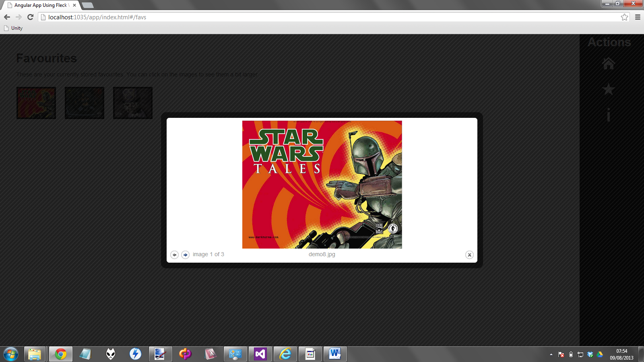
Task: Go to next image in lightbox
Action: [185, 255]
